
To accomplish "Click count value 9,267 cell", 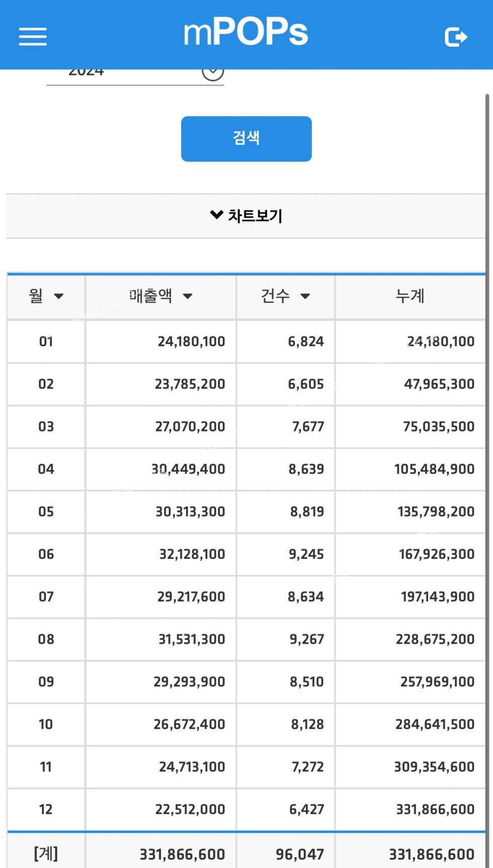I will [306, 639].
